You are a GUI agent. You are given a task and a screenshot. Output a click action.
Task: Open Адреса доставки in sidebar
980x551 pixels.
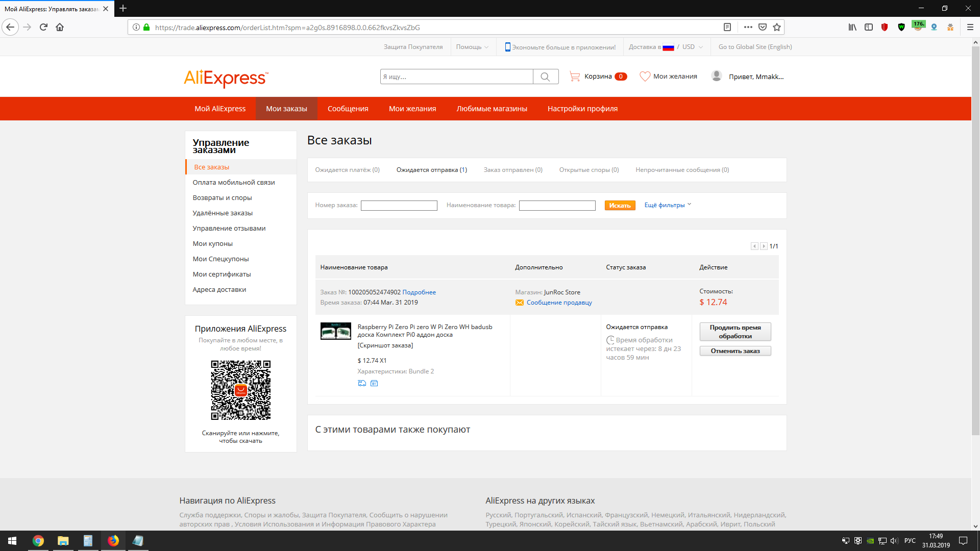tap(219, 289)
